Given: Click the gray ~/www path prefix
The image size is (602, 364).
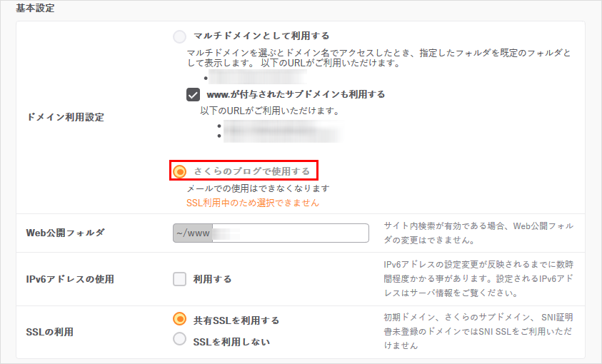Looking at the screenshot, I should pyautogui.click(x=193, y=233).
